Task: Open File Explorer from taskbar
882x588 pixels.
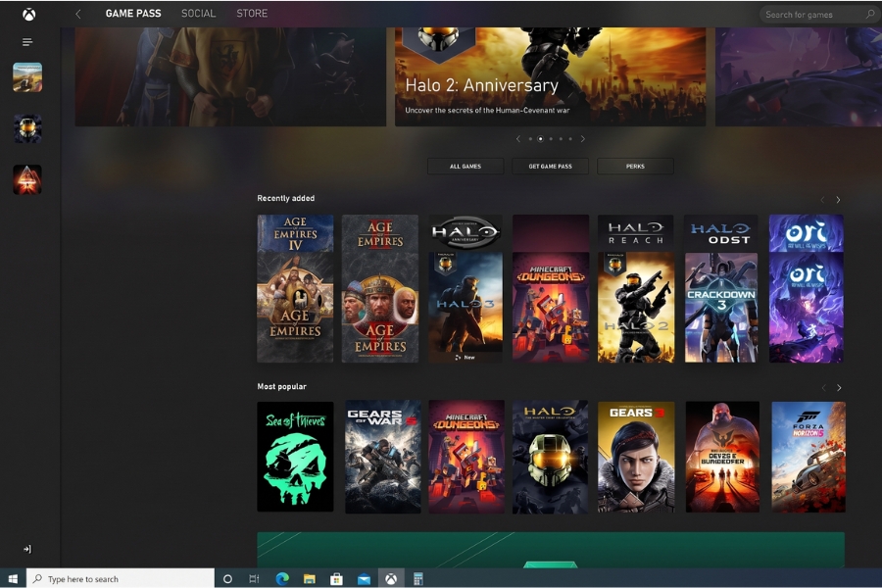Action: click(310, 578)
